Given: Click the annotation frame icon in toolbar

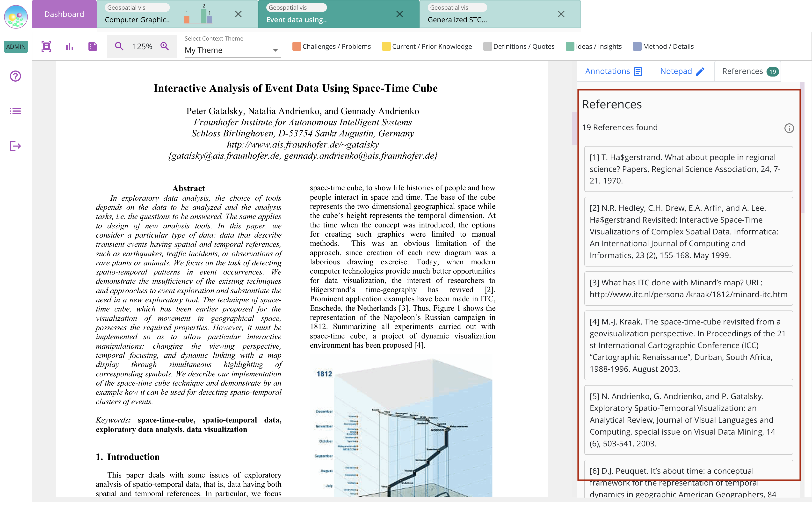Looking at the screenshot, I should 46,46.
